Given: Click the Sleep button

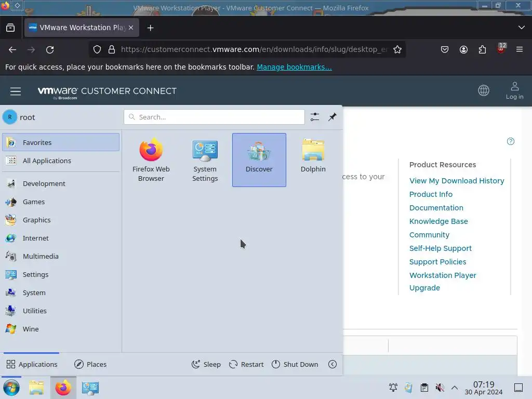Looking at the screenshot, I should (206, 364).
